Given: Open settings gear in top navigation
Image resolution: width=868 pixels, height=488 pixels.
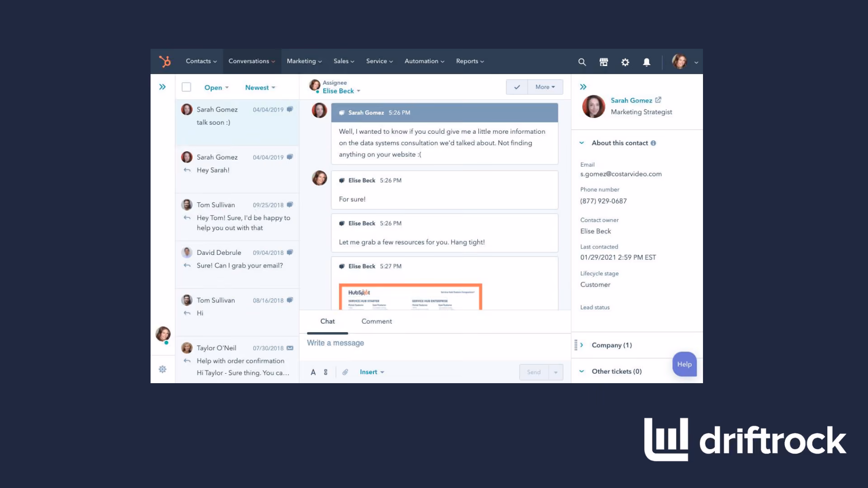Looking at the screenshot, I should pyautogui.click(x=625, y=62).
